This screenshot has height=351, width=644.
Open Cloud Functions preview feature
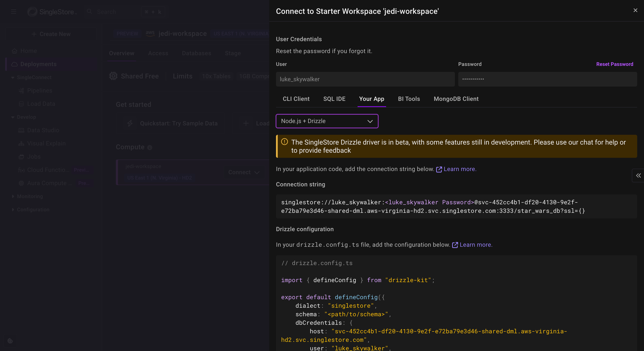48,170
